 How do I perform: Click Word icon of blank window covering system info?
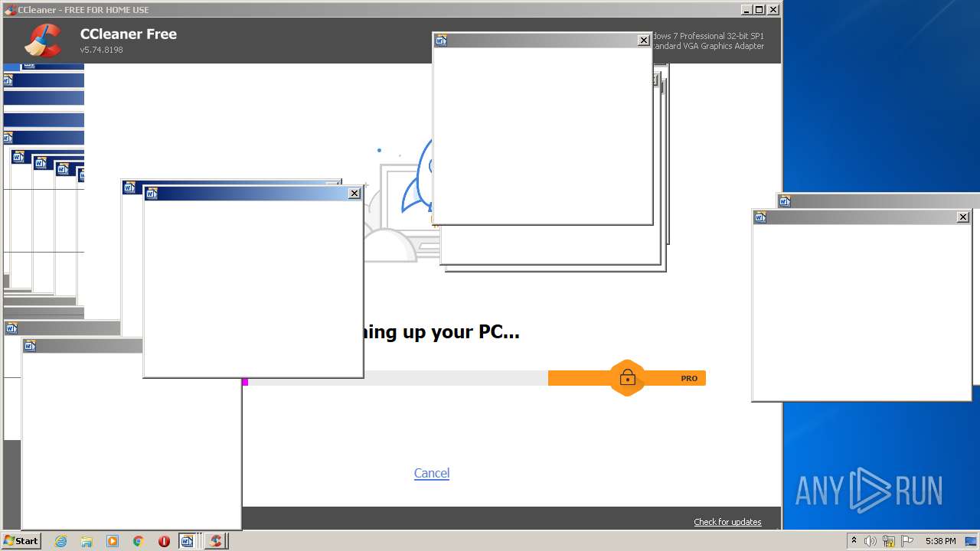click(441, 41)
